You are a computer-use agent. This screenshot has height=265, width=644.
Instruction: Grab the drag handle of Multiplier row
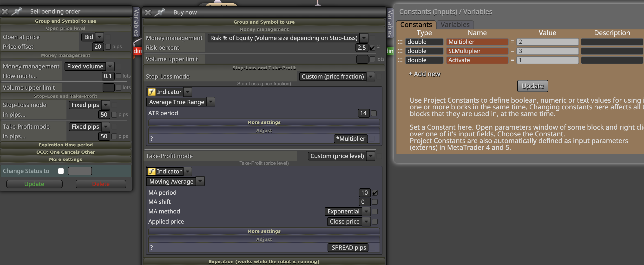tap(400, 42)
